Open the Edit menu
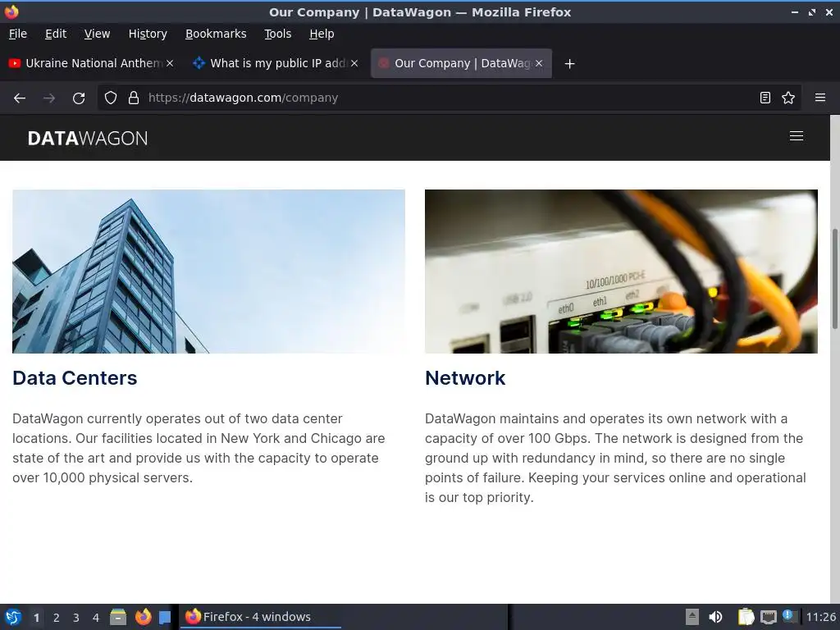This screenshot has width=840, height=630. coord(56,34)
